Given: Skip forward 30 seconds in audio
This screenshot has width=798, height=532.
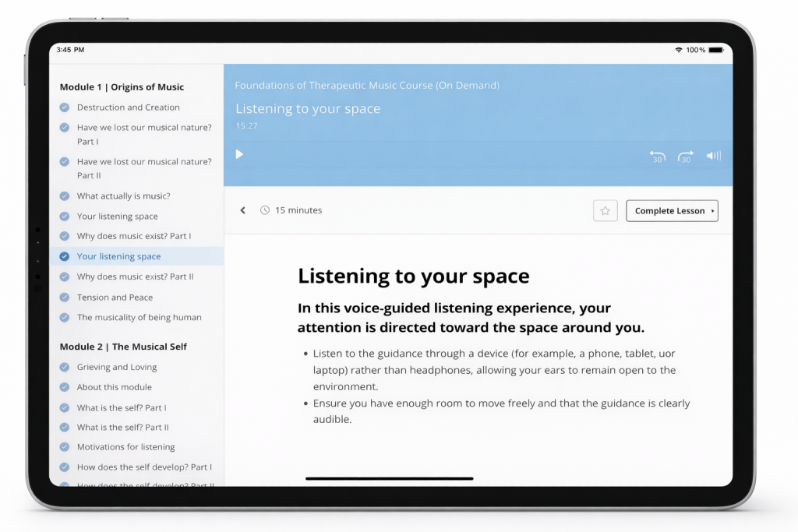Looking at the screenshot, I should [685, 157].
